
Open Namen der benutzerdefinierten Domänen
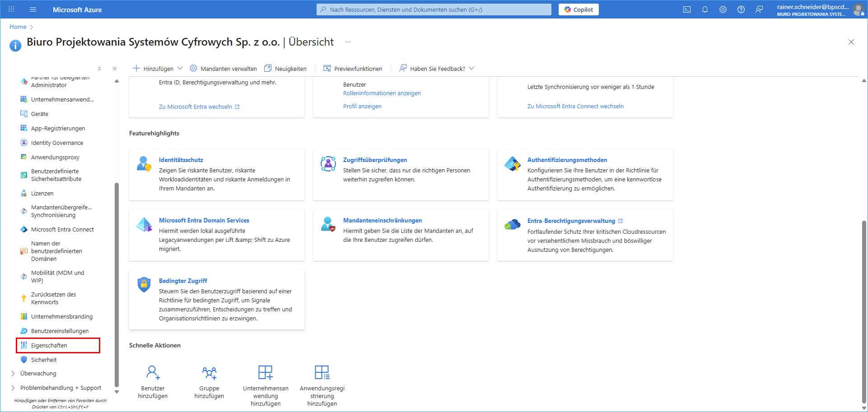(x=57, y=251)
